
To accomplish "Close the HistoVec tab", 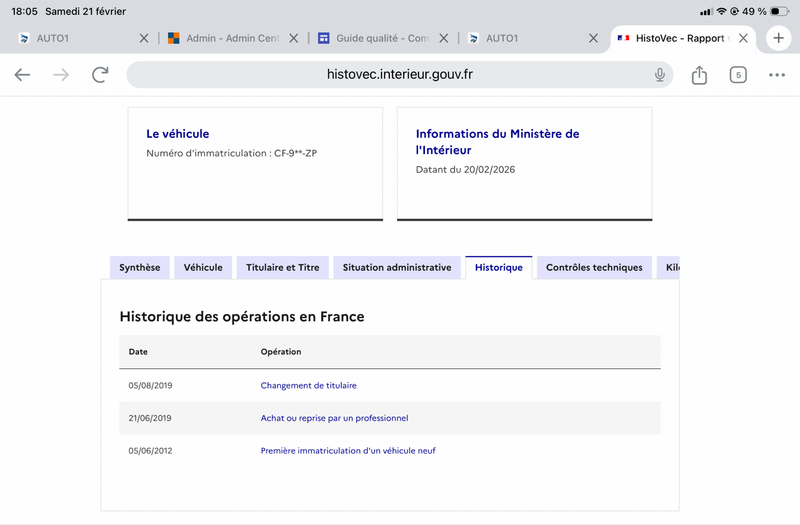I will click(743, 38).
